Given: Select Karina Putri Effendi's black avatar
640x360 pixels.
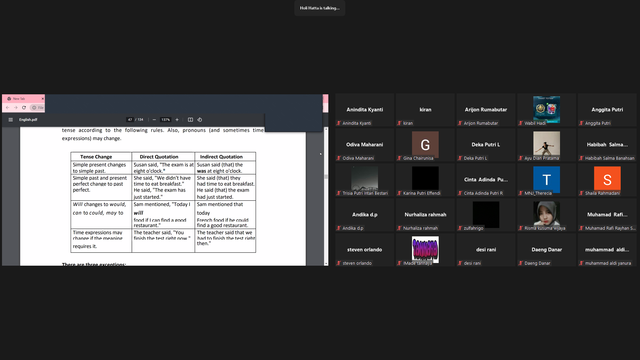Looking at the screenshot, I should click(x=425, y=179).
